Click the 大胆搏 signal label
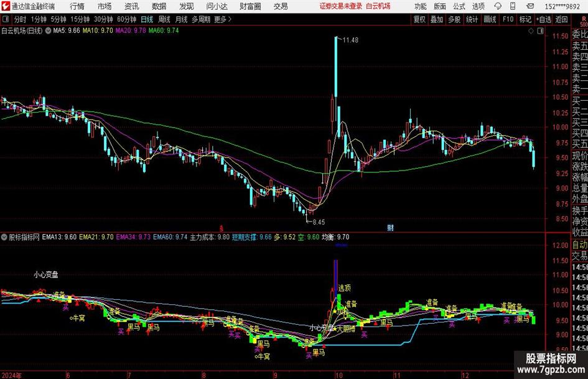588x379 pixels. click(x=346, y=329)
